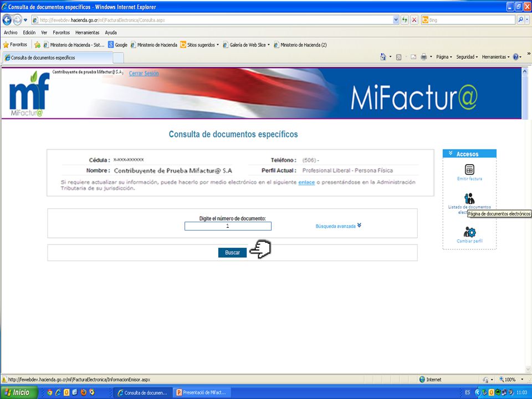Collapse the Accesos panel chevron
Image resolution: width=532 pixels, height=399 pixels.
click(x=451, y=154)
